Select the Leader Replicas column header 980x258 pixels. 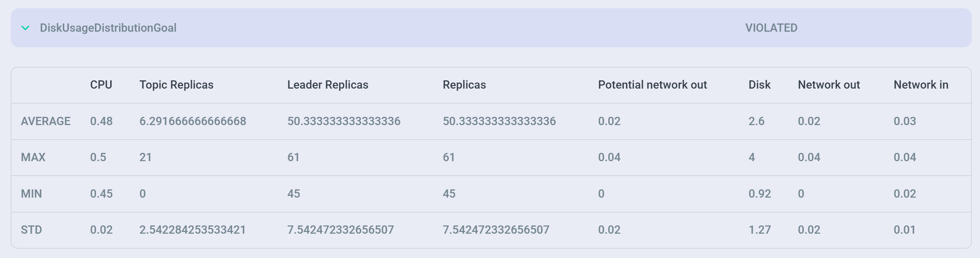pos(327,85)
